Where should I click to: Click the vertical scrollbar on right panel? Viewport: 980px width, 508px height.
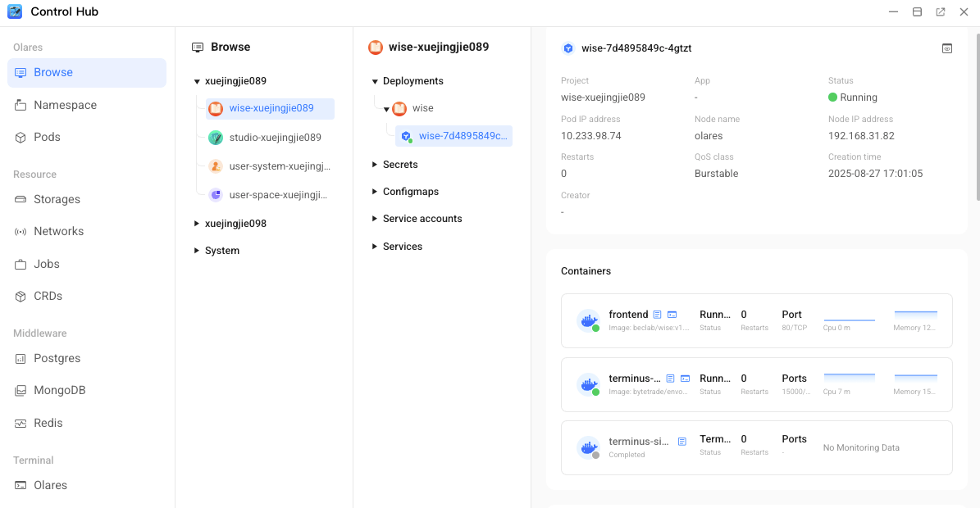point(975,115)
